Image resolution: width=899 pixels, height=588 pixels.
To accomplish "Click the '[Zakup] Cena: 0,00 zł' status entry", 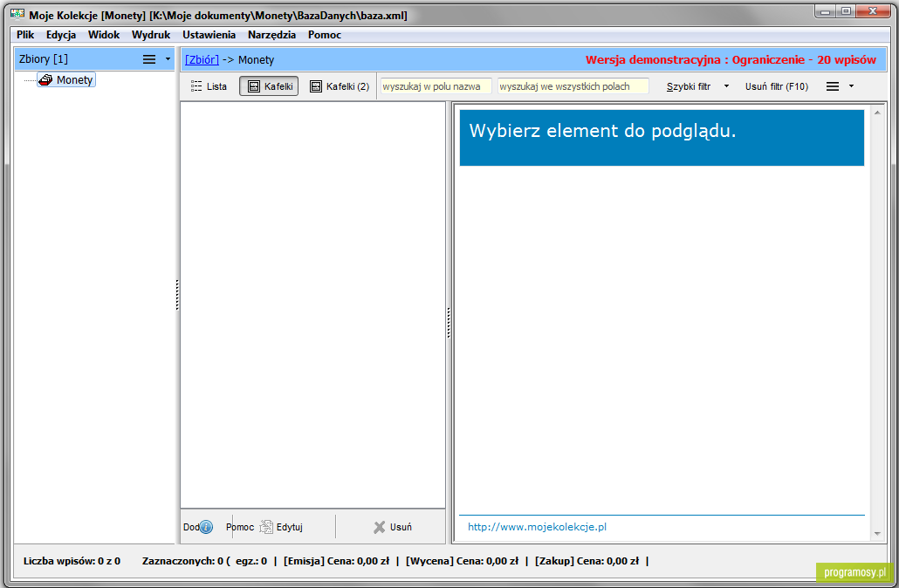I will coord(587,561).
